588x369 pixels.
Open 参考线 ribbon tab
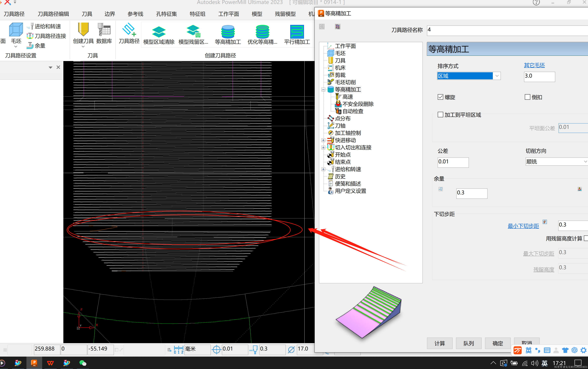tap(135, 14)
